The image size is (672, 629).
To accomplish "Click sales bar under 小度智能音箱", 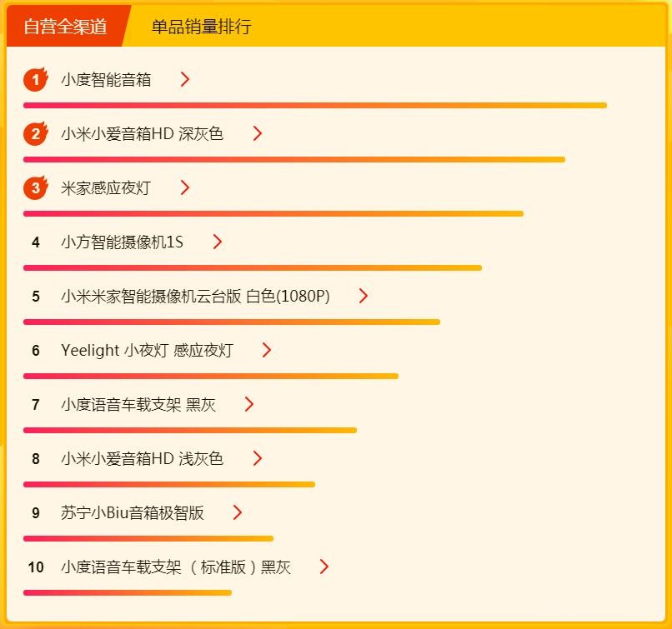I will 315,105.
